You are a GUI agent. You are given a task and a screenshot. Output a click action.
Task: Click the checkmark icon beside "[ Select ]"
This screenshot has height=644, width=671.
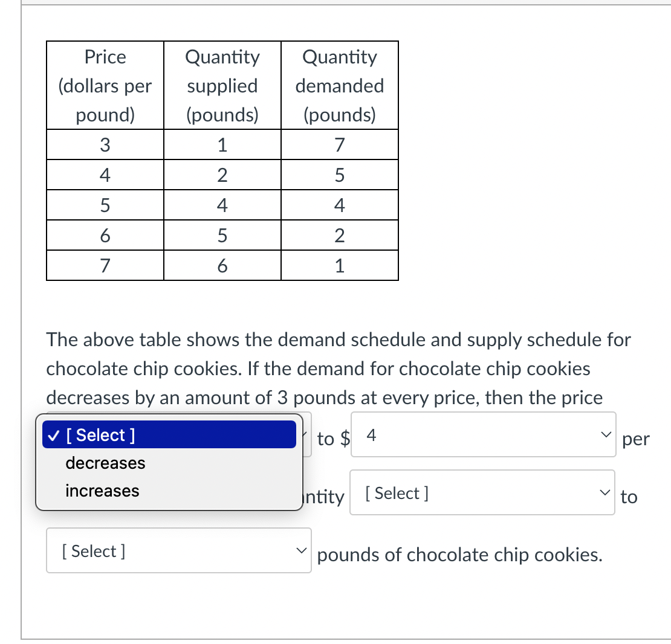tap(54, 434)
